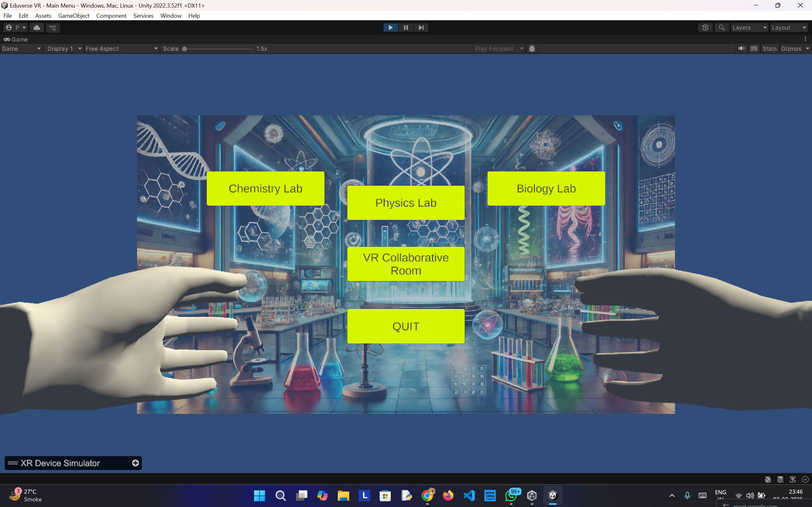
Task: Click the Chemistry Lab button
Action: 265,189
